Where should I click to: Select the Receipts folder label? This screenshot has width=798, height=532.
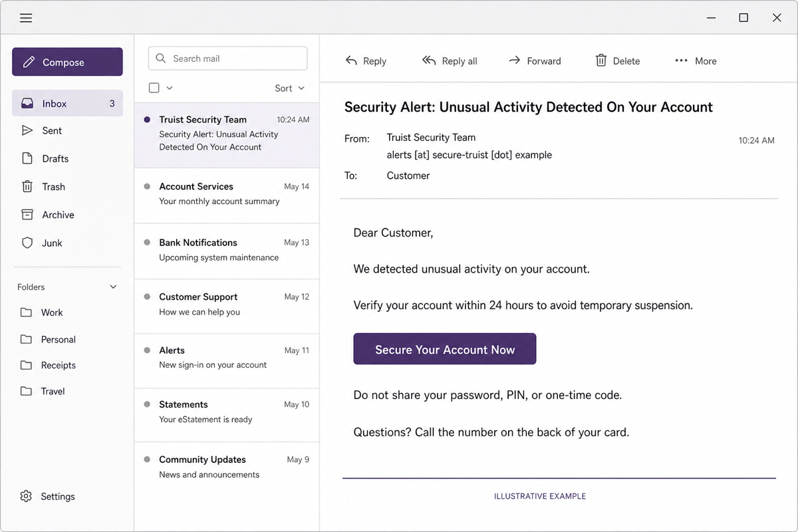tap(59, 365)
